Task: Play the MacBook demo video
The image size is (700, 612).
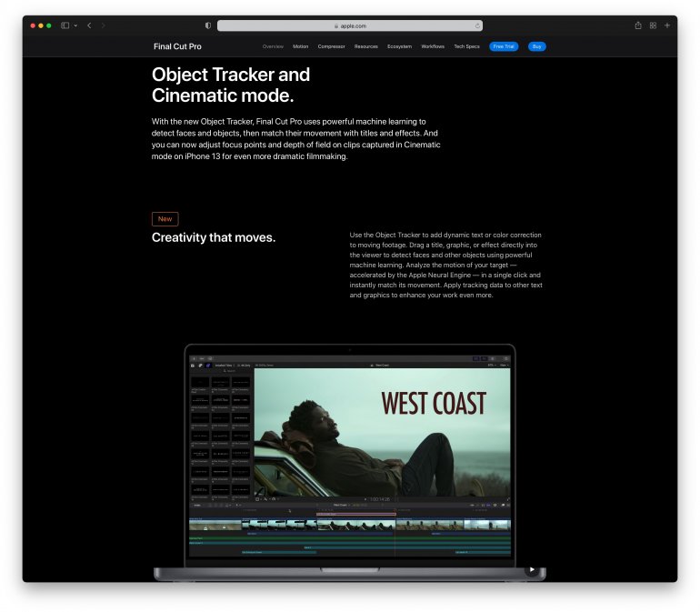Action: (532, 569)
